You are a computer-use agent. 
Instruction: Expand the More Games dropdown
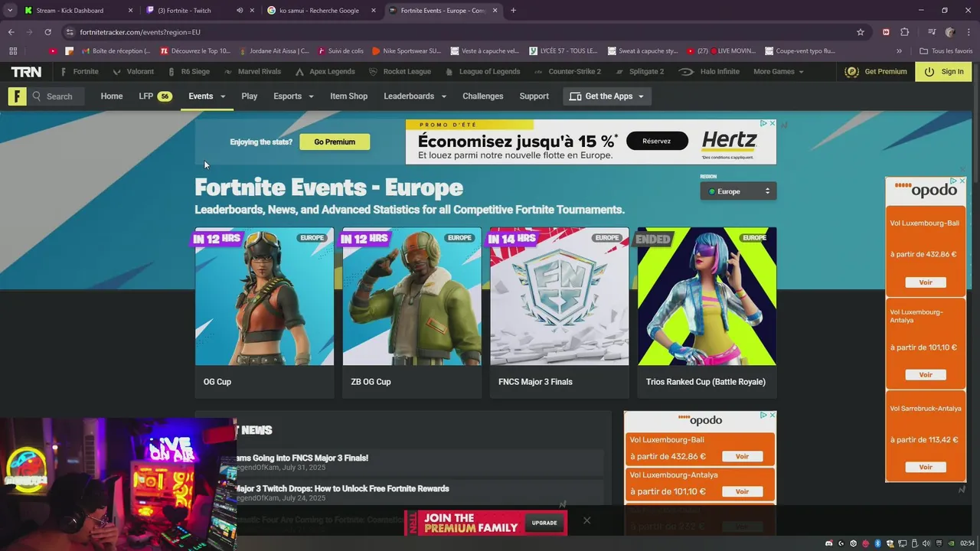[x=779, y=71]
